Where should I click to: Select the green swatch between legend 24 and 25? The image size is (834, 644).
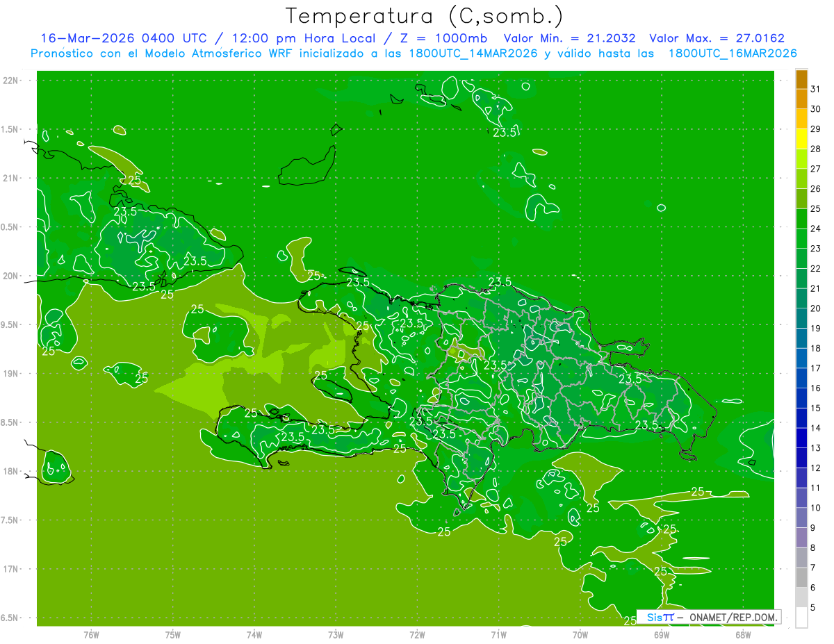pos(801,219)
